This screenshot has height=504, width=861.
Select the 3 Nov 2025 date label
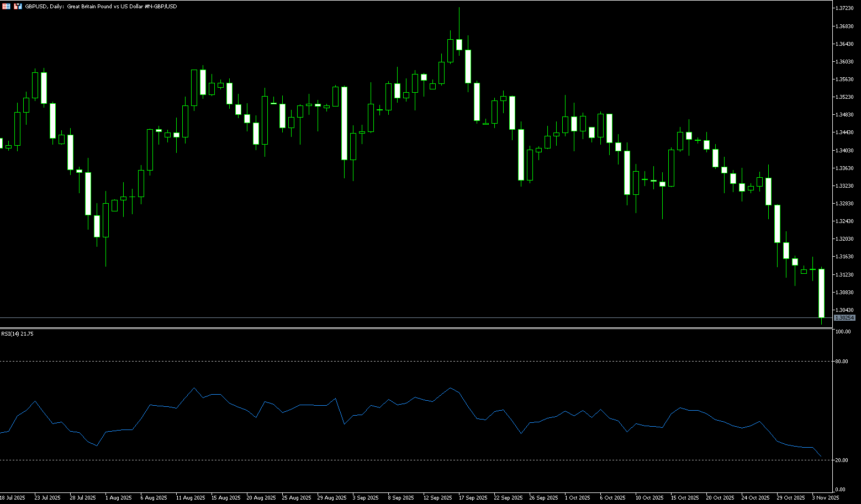pyautogui.click(x=825, y=498)
